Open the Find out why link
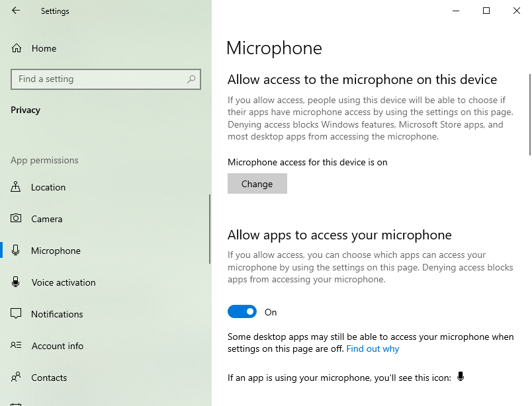This screenshot has height=406, width=532. (373, 349)
